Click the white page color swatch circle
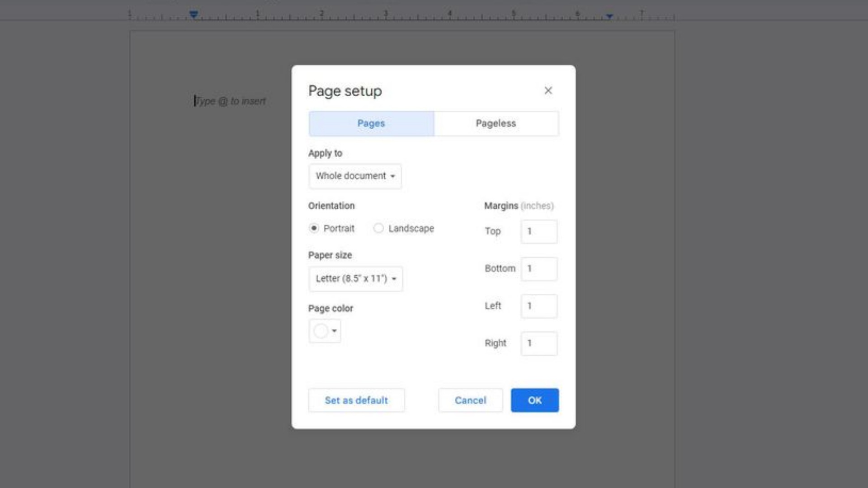 click(321, 331)
